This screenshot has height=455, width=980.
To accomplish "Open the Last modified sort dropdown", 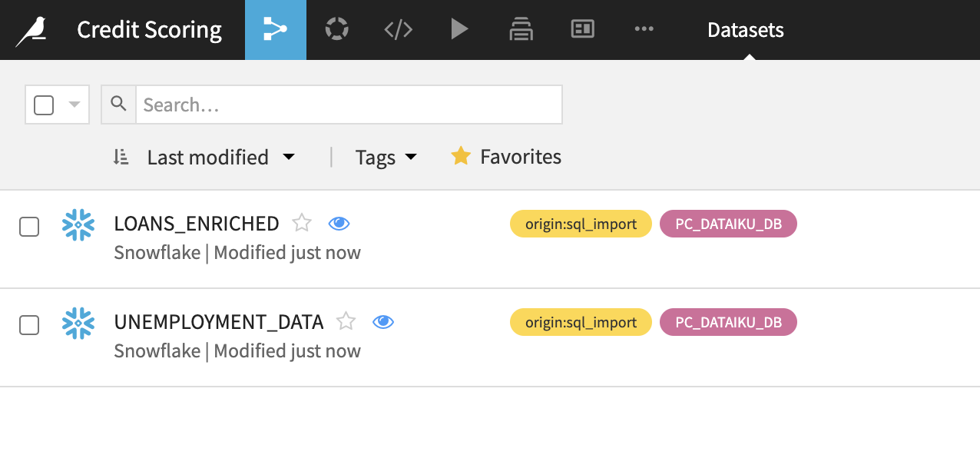I will click(x=206, y=158).
